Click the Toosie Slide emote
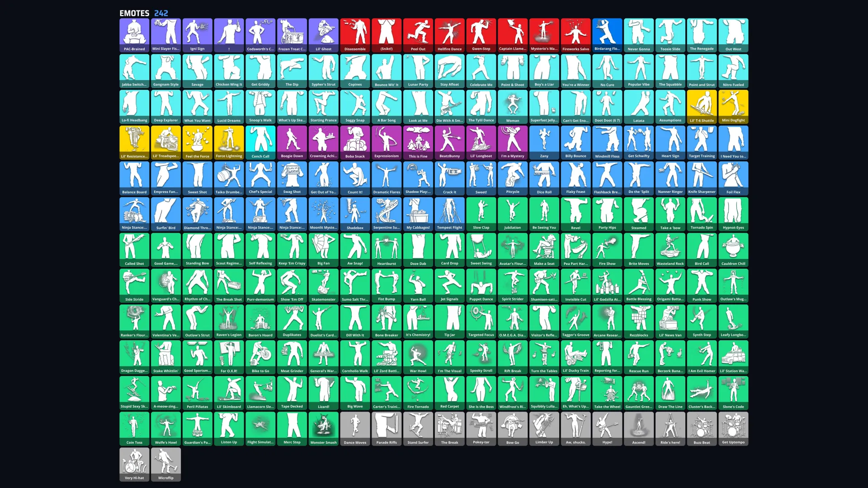Screen dimensions: 868x488 670,35
